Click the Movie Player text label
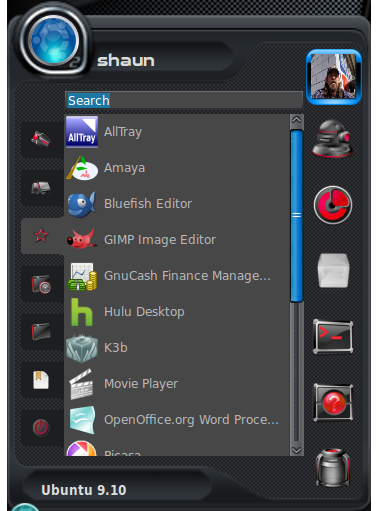The height and width of the screenshot is (511, 379). coord(141,384)
